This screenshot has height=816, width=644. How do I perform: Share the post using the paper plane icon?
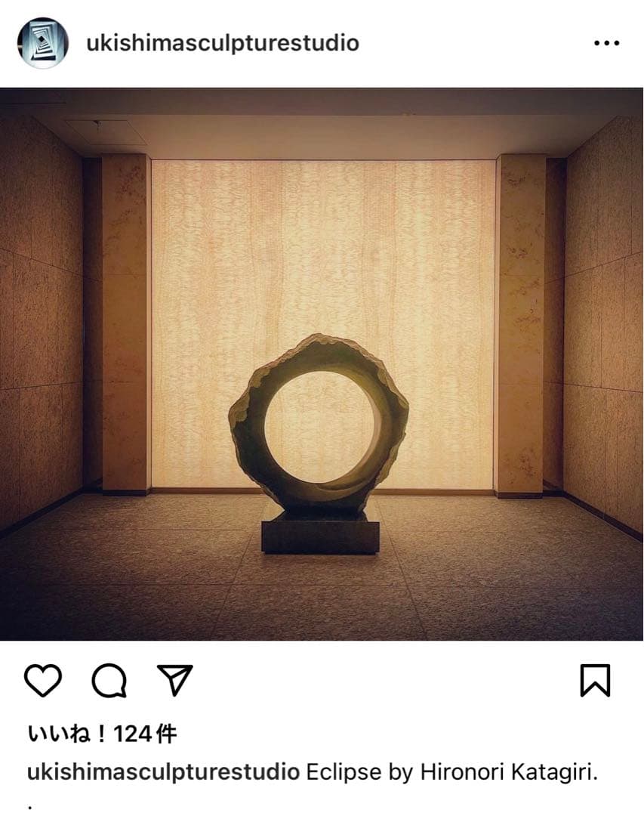pyautogui.click(x=175, y=680)
